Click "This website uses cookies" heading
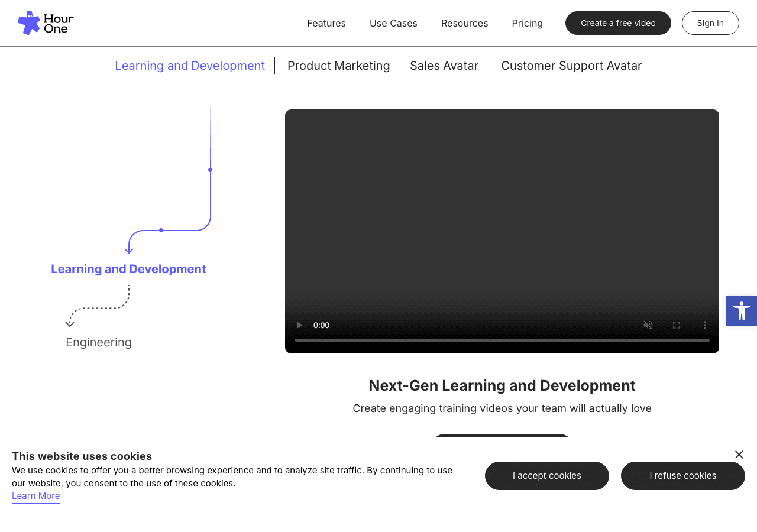 (x=82, y=456)
